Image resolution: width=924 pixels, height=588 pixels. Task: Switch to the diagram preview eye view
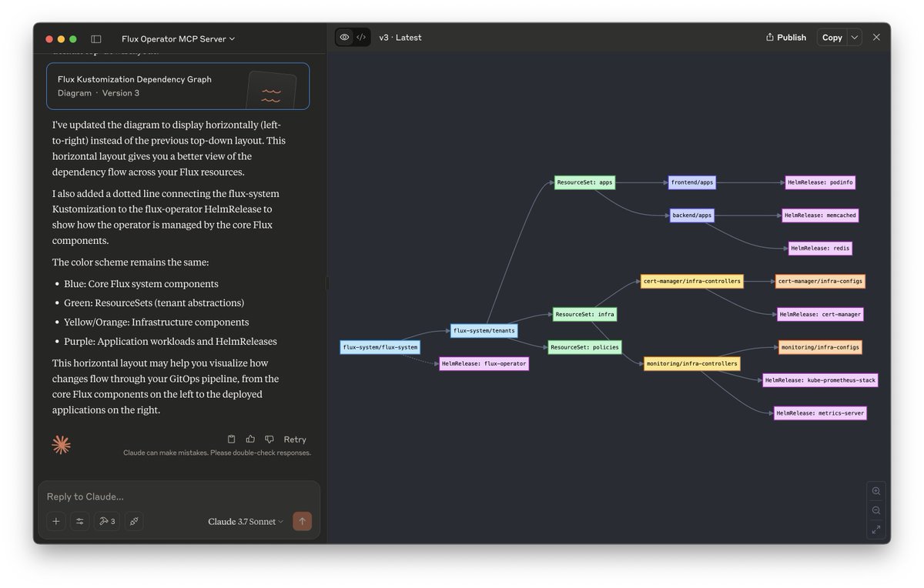tap(344, 37)
